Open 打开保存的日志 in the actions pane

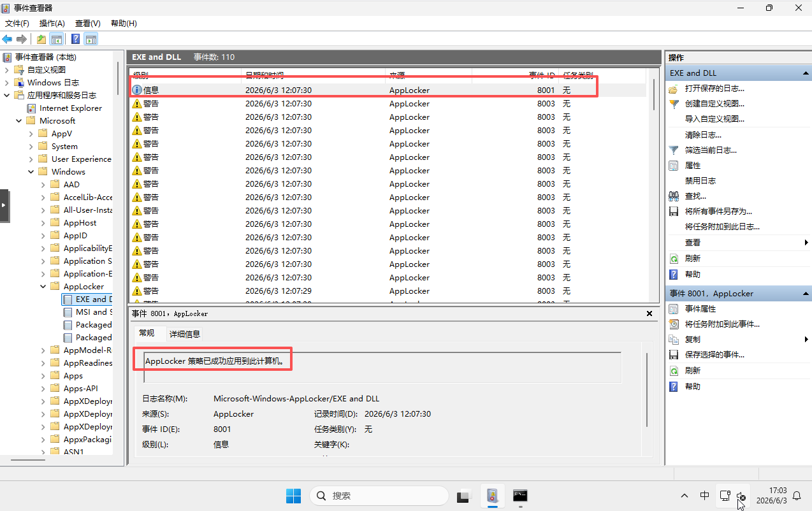(714, 89)
